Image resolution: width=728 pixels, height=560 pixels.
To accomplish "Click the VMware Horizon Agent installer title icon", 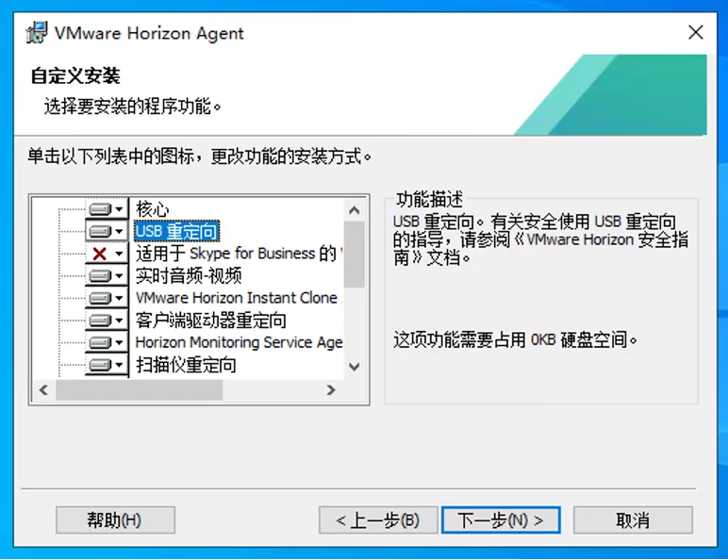I will 37,32.
